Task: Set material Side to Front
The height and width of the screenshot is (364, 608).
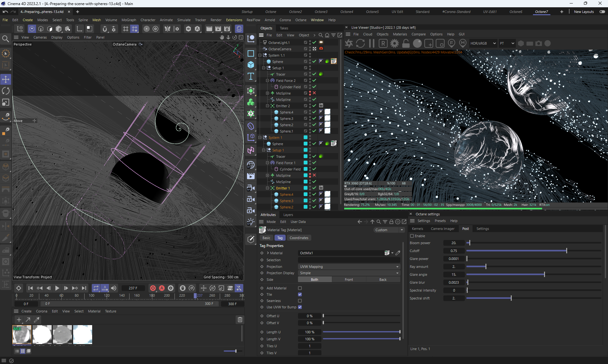Action: 349,280
